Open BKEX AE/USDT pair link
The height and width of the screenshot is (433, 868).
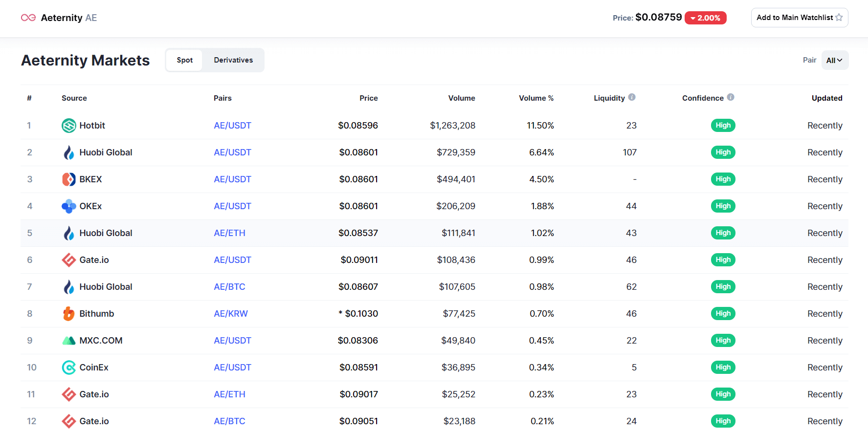[232, 179]
